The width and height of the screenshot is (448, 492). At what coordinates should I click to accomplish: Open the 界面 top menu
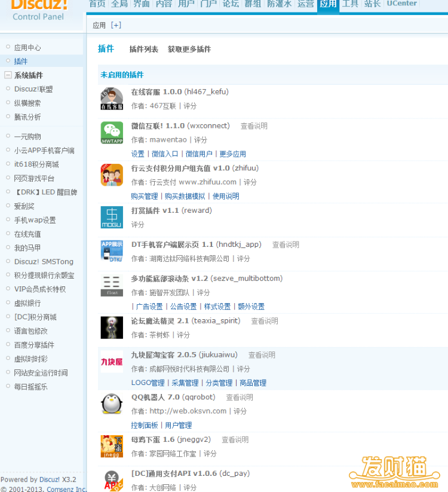[x=142, y=4]
